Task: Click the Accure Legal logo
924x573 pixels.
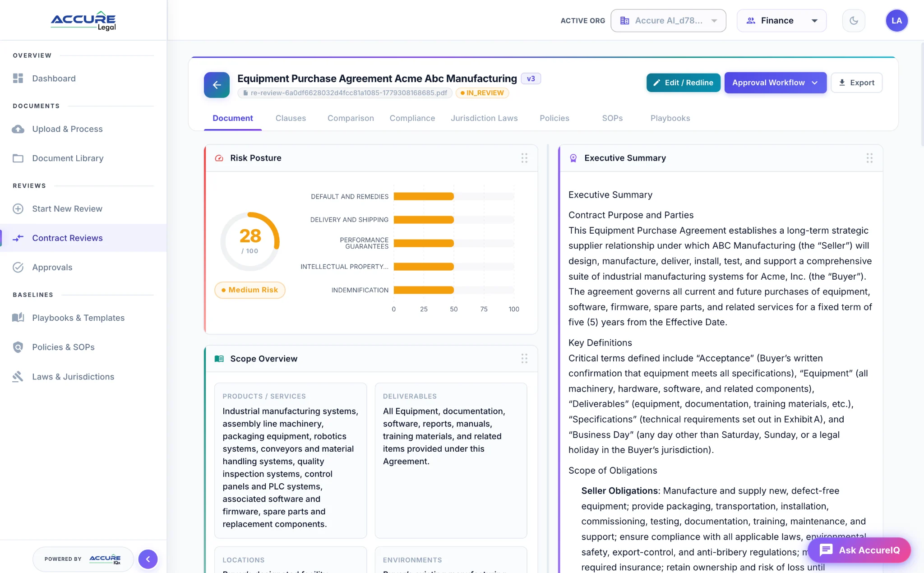Action: tap(83, 21)
